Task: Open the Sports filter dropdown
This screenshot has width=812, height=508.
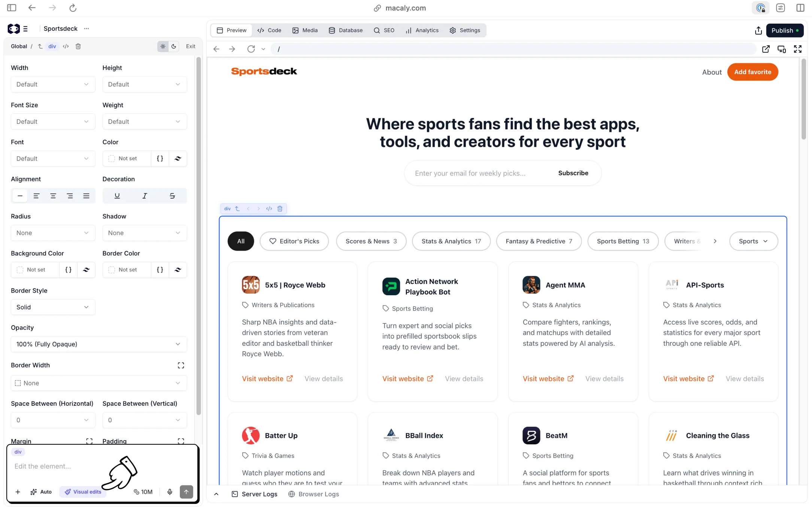Action: coord(754,241)
